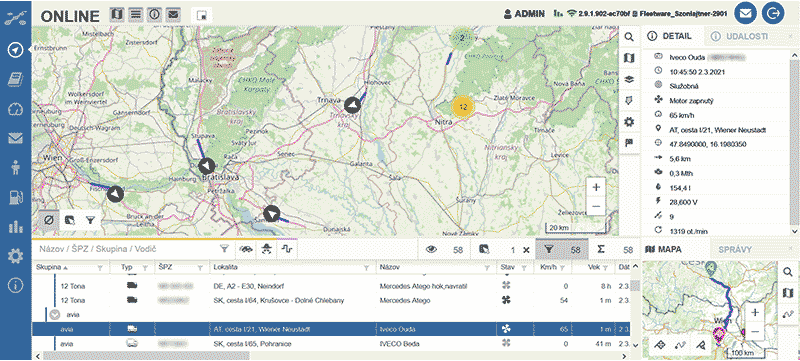Open map settings gear on map toolbar
The height and width of the screenshot is (361, 800).
click(x=630, y=122)
